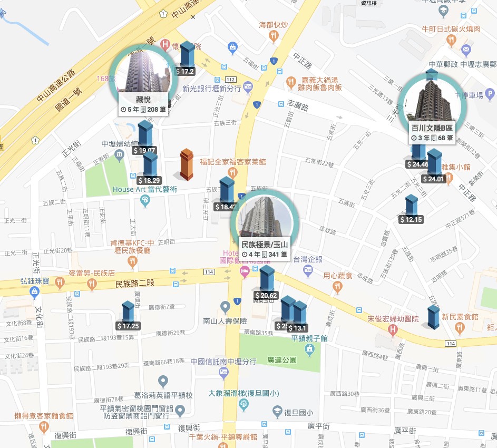Click the building marker priced $ 24.01
This screenshot has width=497, height=448.
434,162
